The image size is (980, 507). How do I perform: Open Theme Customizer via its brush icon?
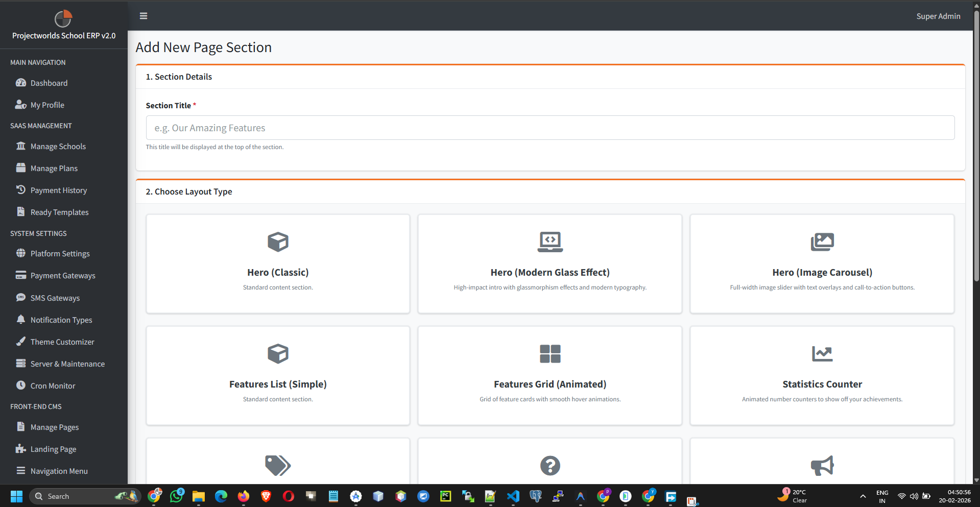[x=21, y=341]
